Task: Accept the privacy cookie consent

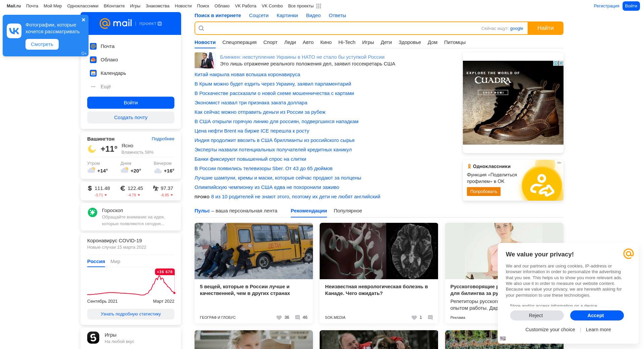Action: tap(596, 315)
